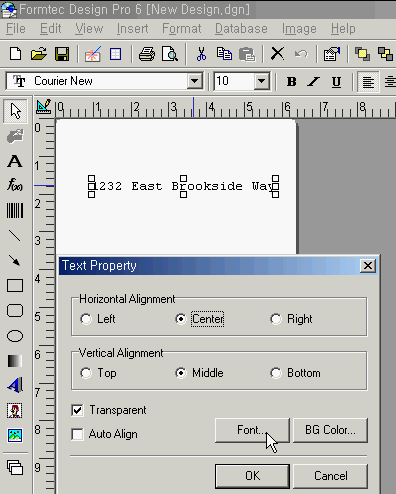Open a file with the folder icon
This screenshot has width=396, height=494.
click(39, 54)
